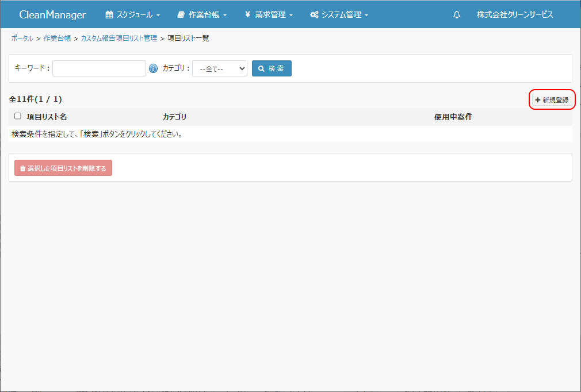The height and width of the screenshot is (392, 581).
Task: Click the plus icon on 新規登録
Action: click(x=538, y=100)
